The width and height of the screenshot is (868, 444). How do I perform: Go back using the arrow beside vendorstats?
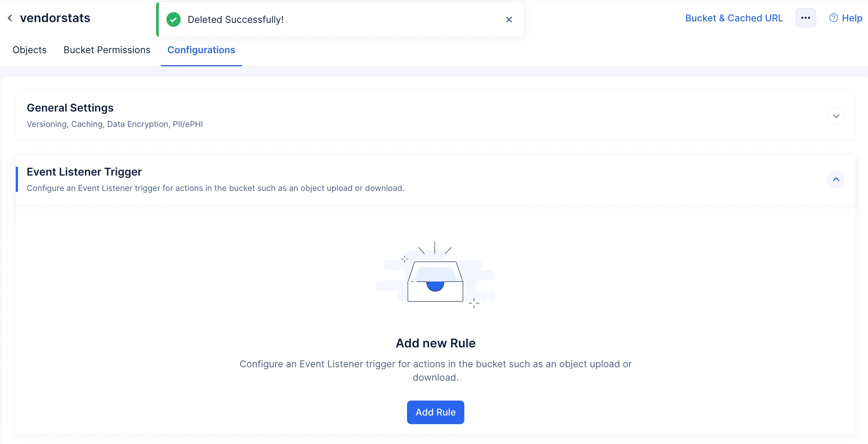pyautogui.click(x=10, y=18)
